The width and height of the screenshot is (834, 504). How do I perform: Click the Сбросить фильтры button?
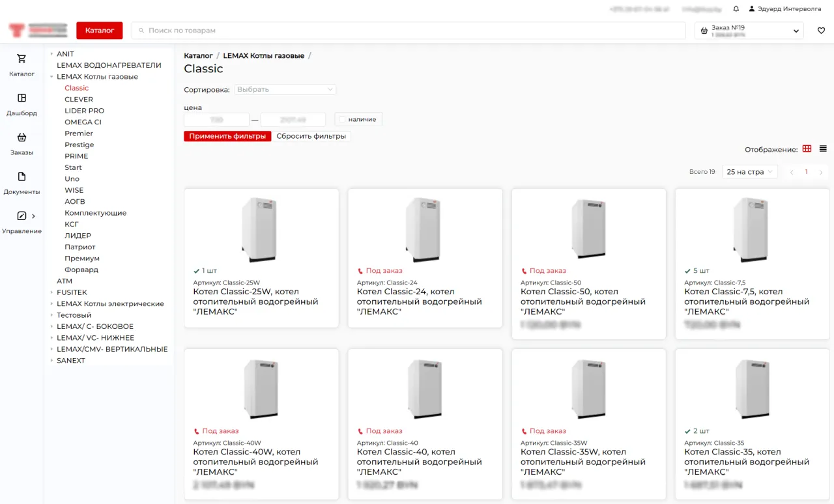pyautogui.click(x=311, y=136)
